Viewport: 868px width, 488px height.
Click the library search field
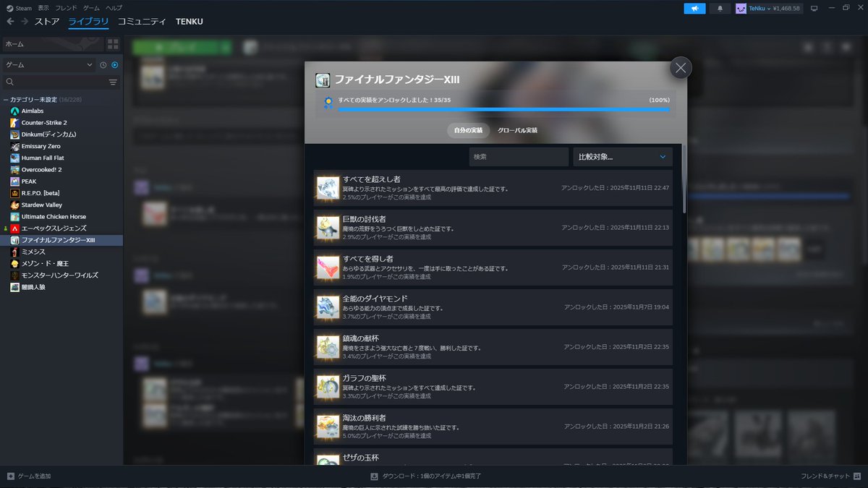click(54, 82)
